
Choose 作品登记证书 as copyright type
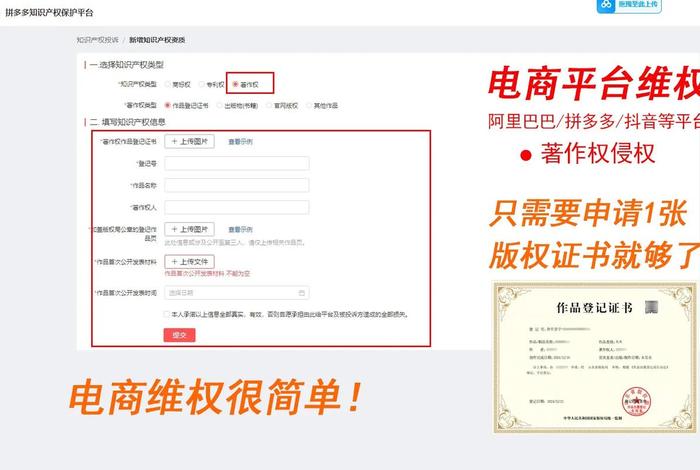(167, 105)
